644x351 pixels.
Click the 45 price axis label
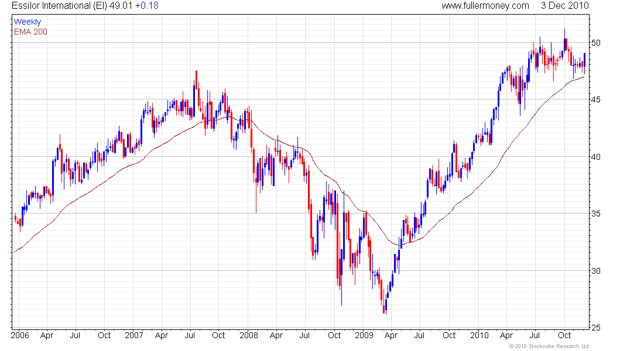coord(595,100)
